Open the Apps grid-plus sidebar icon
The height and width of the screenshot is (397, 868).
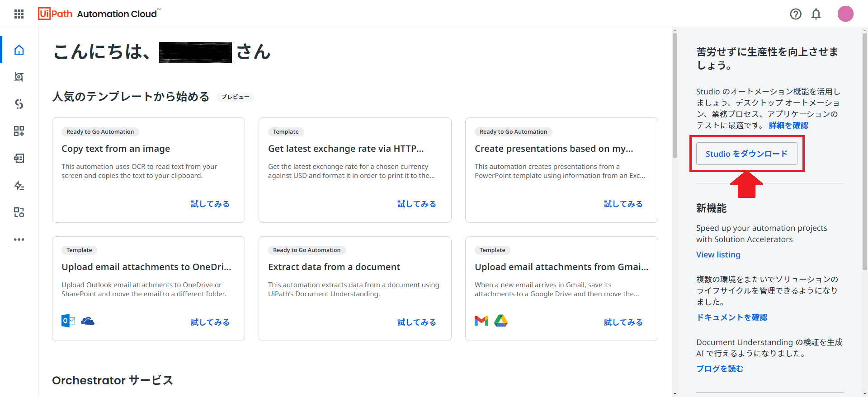[19, 131]
